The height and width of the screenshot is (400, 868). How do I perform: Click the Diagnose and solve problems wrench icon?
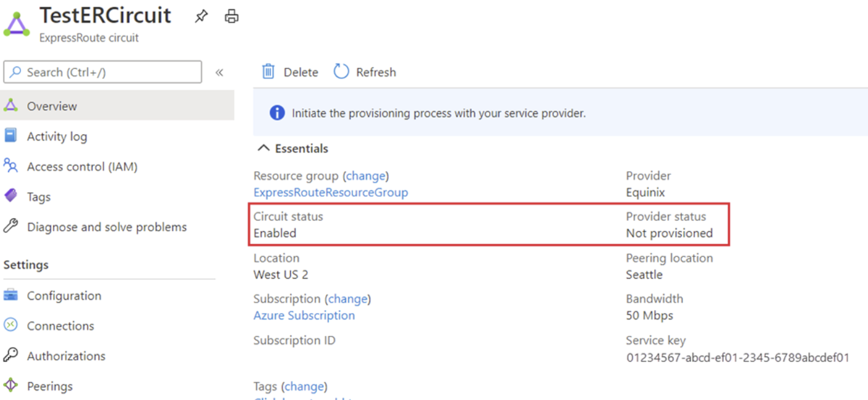coord(10,227)
